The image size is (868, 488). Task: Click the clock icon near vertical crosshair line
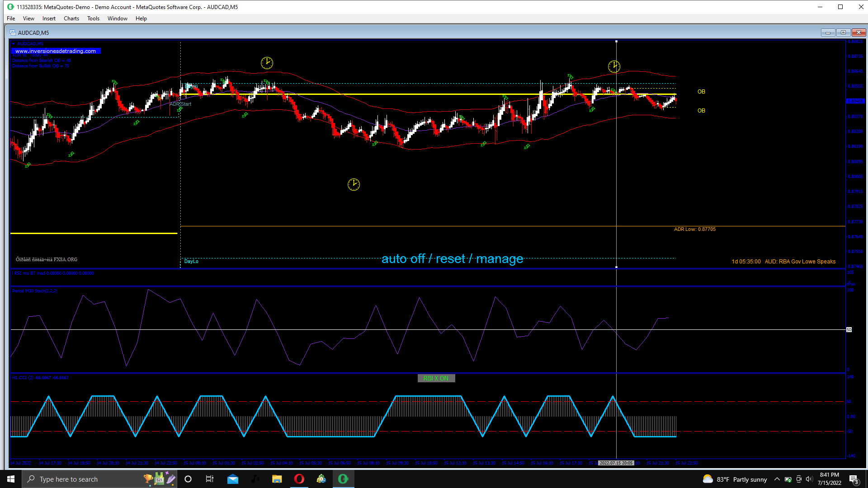click(x=614, y=67)
